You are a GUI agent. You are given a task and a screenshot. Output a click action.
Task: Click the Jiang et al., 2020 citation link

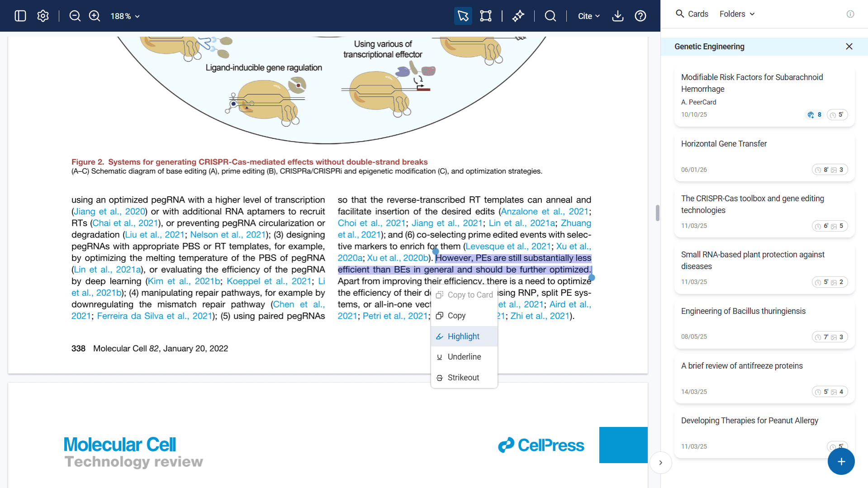[109, 211]
